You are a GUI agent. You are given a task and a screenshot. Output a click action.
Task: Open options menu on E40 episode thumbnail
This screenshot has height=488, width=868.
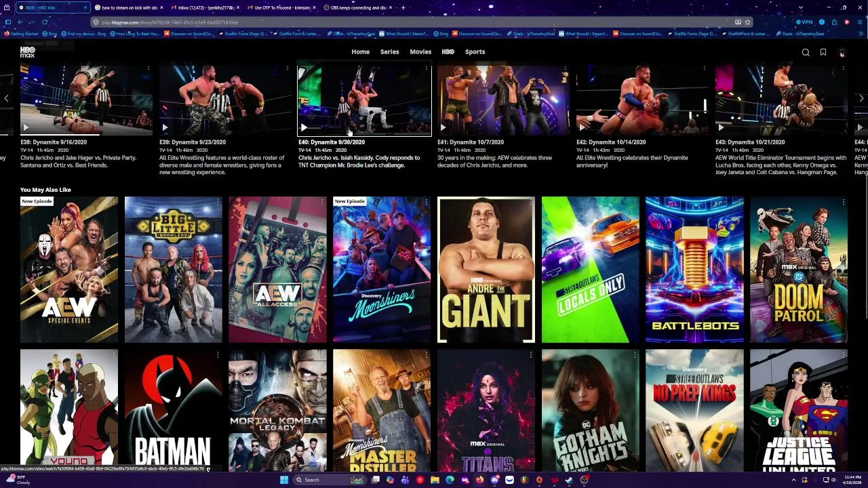427,69
